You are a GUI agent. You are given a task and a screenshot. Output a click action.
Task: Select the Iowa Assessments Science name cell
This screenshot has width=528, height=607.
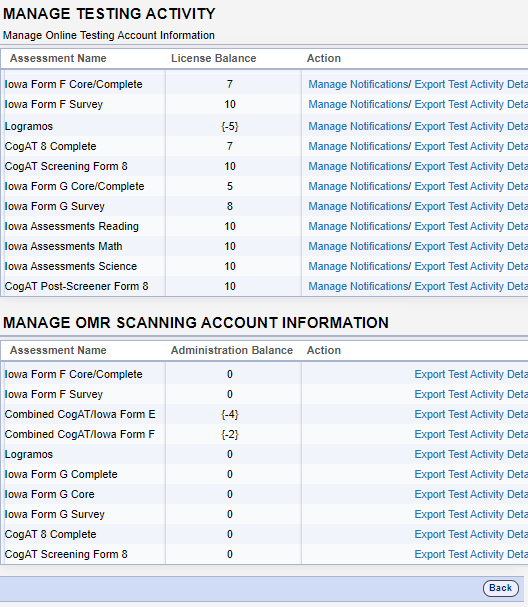tap(71, 266)
